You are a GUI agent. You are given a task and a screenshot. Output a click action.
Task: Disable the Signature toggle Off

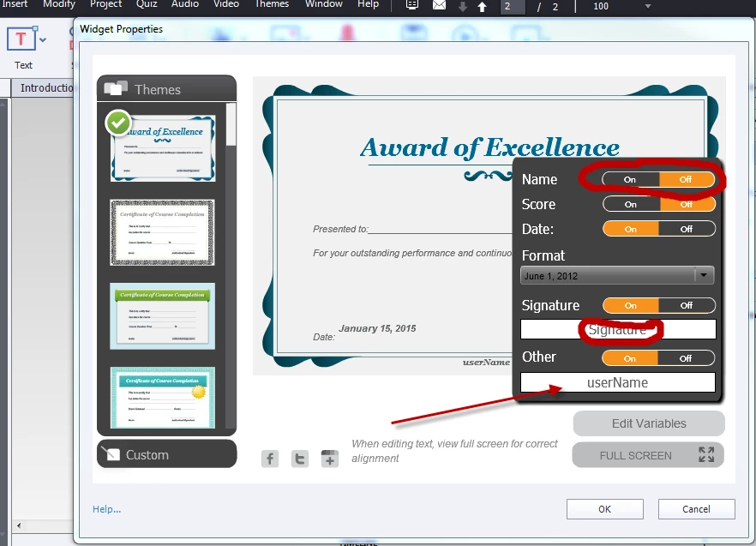pos(687,305)
